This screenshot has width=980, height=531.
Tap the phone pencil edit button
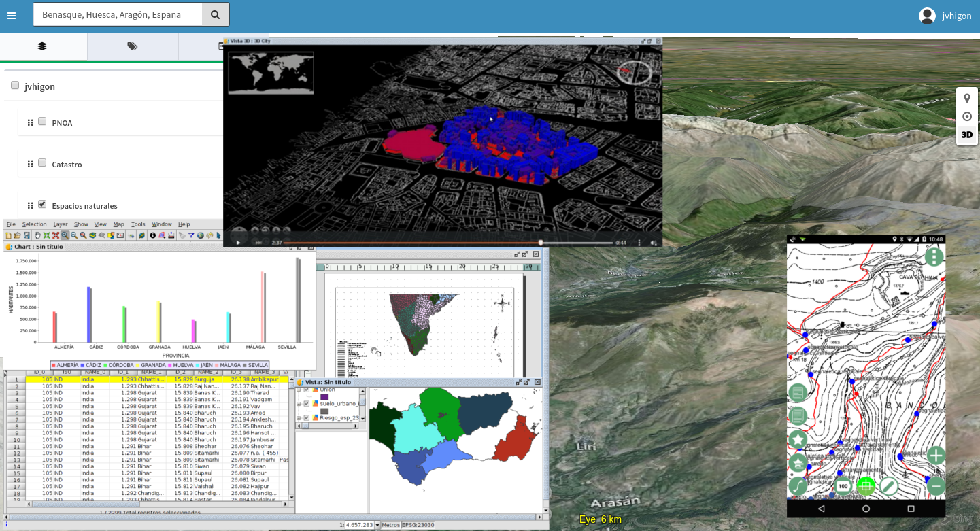click(889, 486)
